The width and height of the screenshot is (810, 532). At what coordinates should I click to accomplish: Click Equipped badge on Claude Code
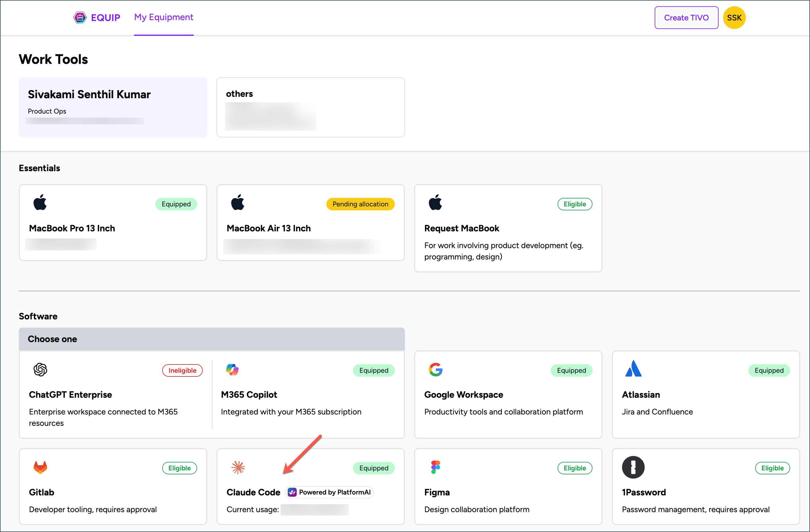374,468
